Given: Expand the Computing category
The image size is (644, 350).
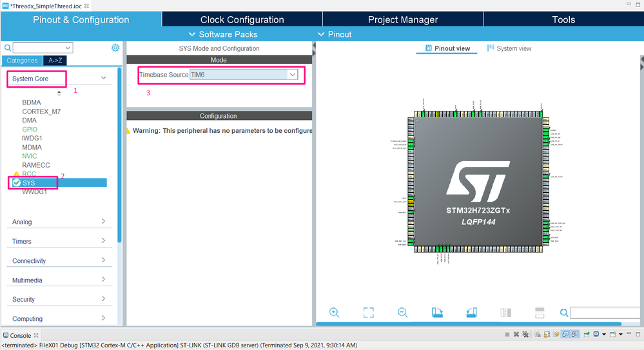Looking at the screenshot, I should click(104, 318).
